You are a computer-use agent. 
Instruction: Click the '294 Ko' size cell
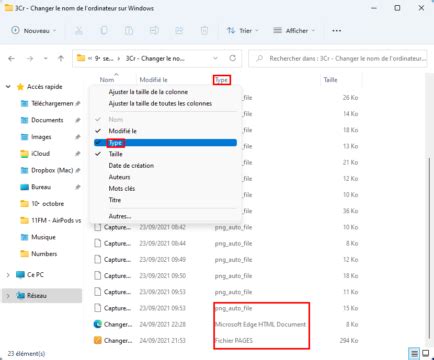[349, 341]
